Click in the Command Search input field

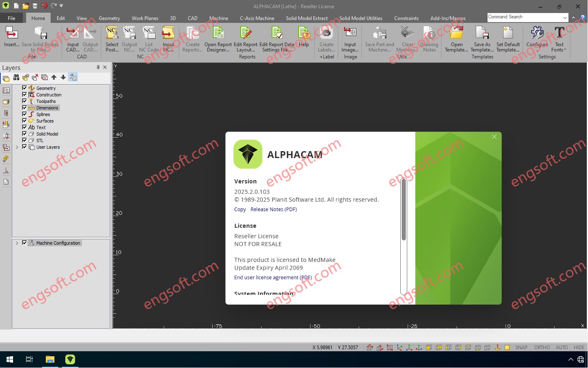tap(524, 18)
